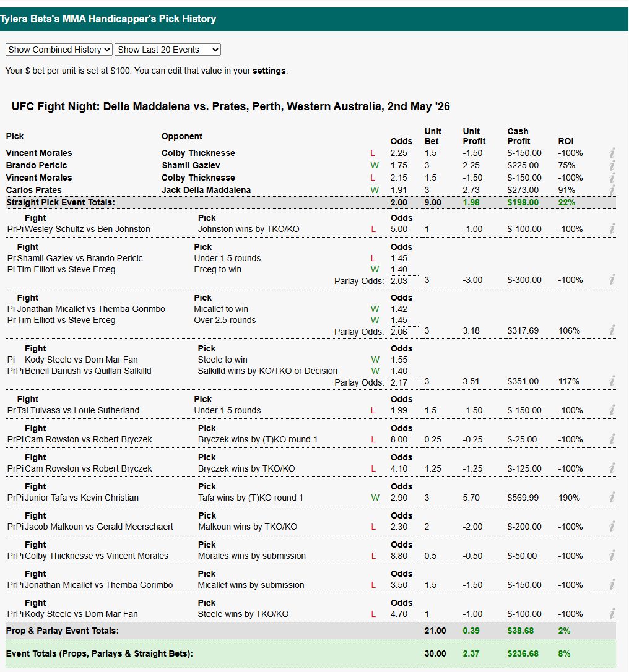Select Tai Tuivasa vs Louie Sutherland fight
Screen dimensions: 629x672
pyautogui.click(x=78, y=410)
